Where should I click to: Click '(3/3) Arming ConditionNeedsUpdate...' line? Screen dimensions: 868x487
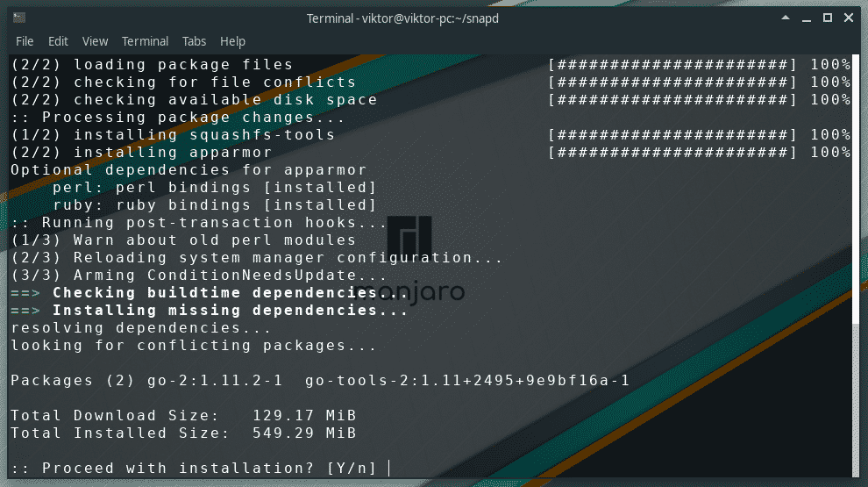pos(199,276)
